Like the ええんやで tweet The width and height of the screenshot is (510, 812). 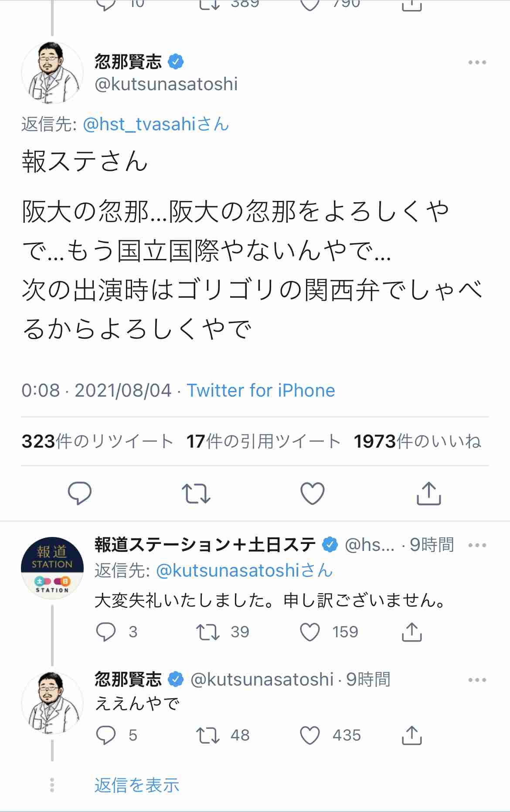[310, 736]
